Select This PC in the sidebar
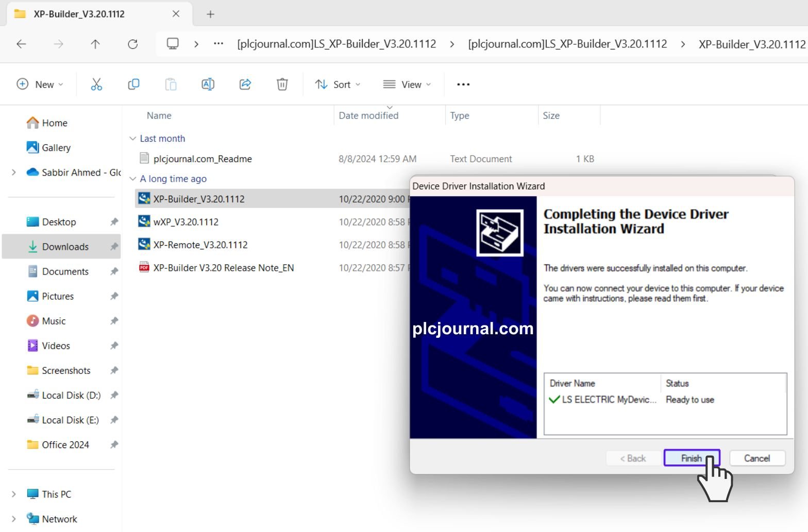Screen dimensions: 808x532 pos(57,494)
